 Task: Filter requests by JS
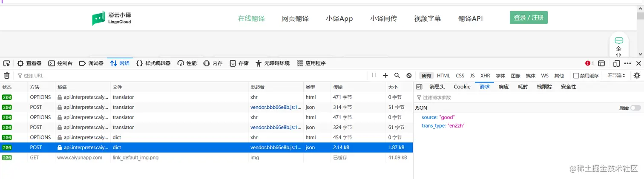coord(472,76)
